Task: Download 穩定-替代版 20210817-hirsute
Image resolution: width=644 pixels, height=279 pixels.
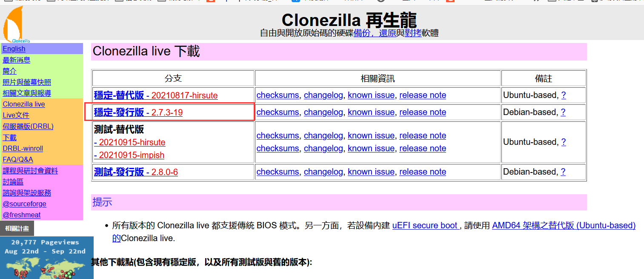Action: click(x=156, y=95)
